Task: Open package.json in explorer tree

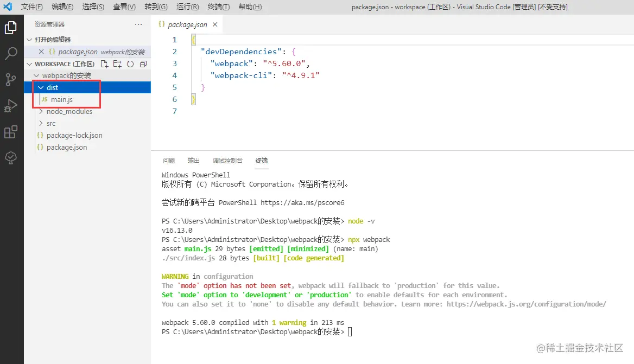Action: [x=67, y=148]
